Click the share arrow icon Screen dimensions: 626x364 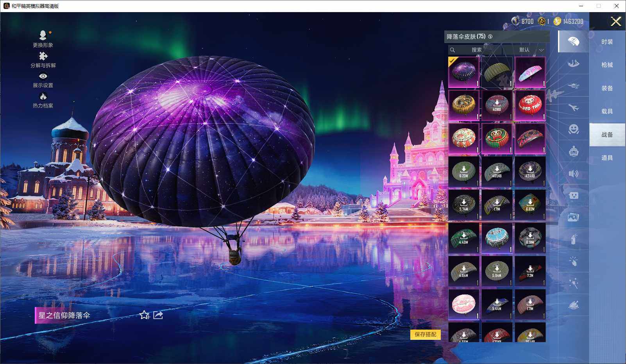pyautogui.click(x=158, y=315)
